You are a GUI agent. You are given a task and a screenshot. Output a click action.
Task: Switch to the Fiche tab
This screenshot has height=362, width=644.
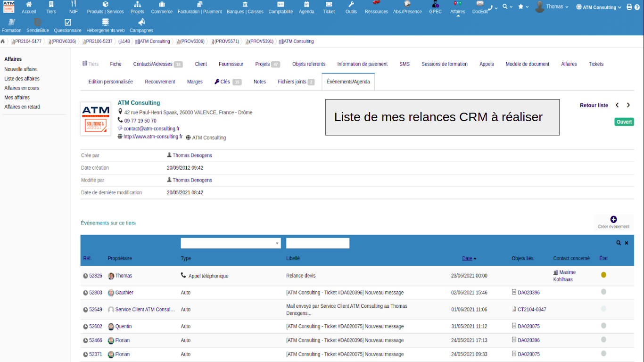[116, 64]
